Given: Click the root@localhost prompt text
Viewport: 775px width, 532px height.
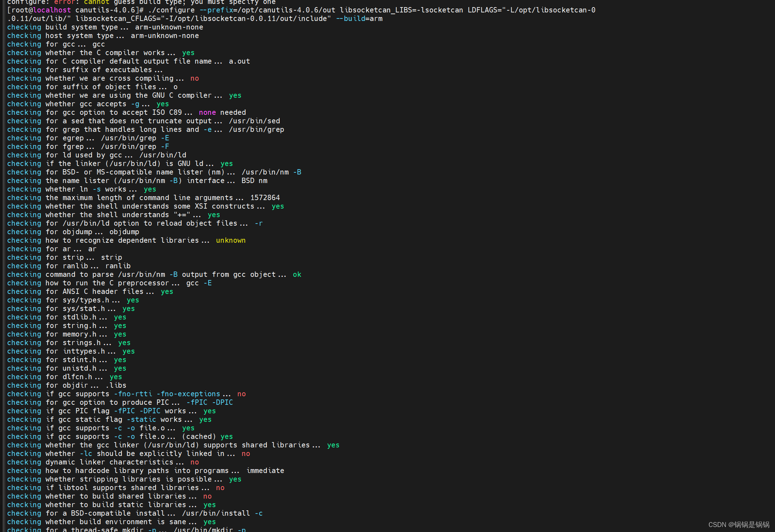Looking at the screenshot, I should (39, 10).
